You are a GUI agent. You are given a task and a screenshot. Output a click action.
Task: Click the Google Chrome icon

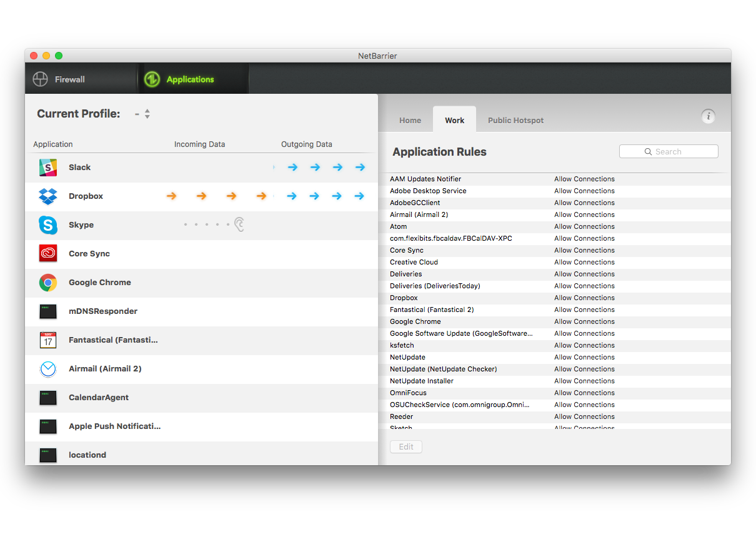(48, 283)
